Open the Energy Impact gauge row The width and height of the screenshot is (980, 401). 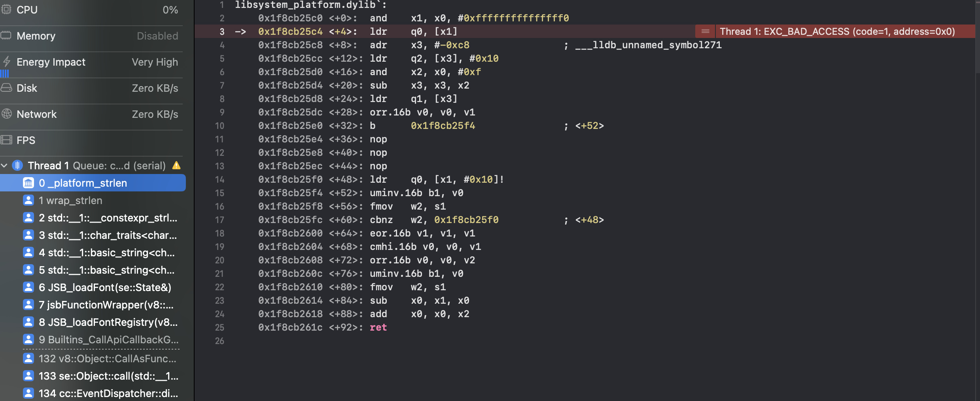pyautogui.click(x=91, y=62)
